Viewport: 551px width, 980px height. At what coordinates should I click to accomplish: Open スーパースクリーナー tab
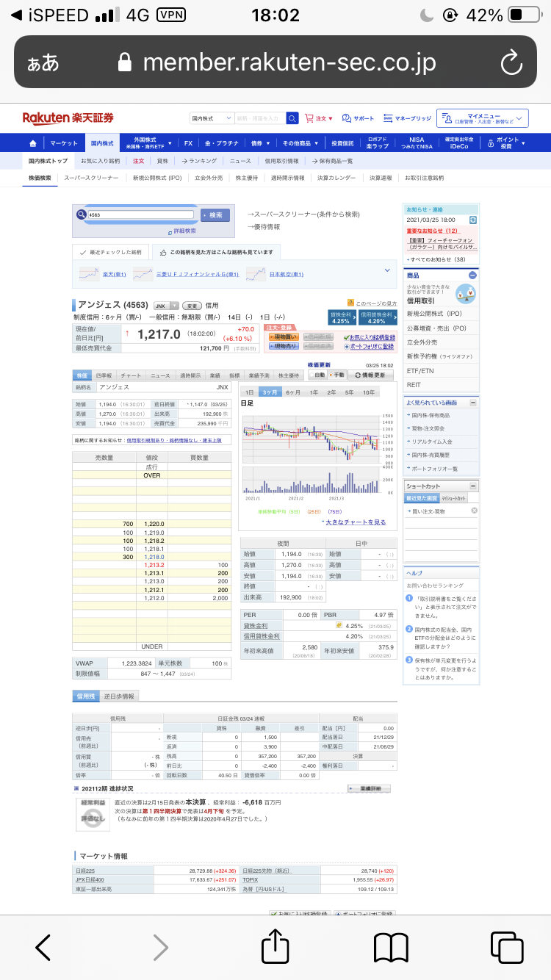(91, 178)
